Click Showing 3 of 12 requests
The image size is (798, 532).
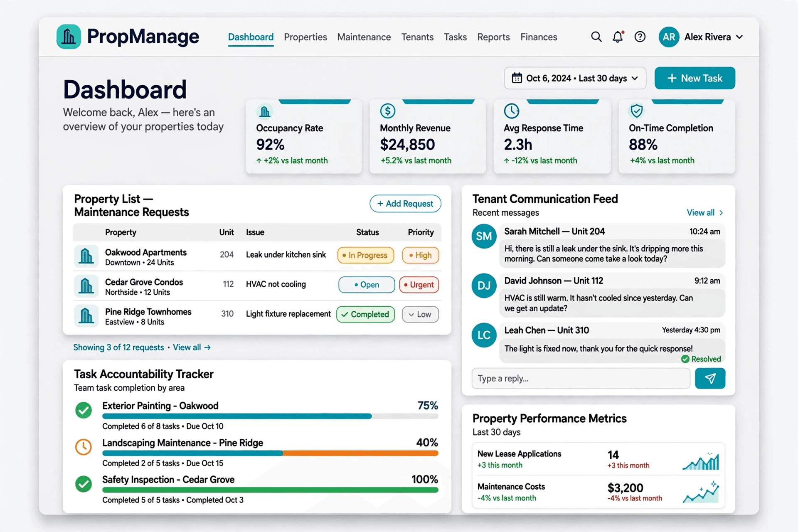click(118, 347)
